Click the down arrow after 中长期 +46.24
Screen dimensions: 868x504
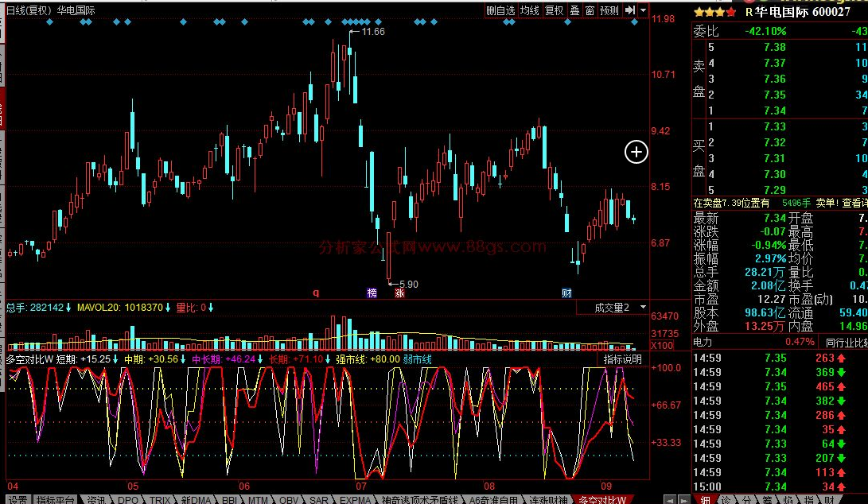point(259,359)
